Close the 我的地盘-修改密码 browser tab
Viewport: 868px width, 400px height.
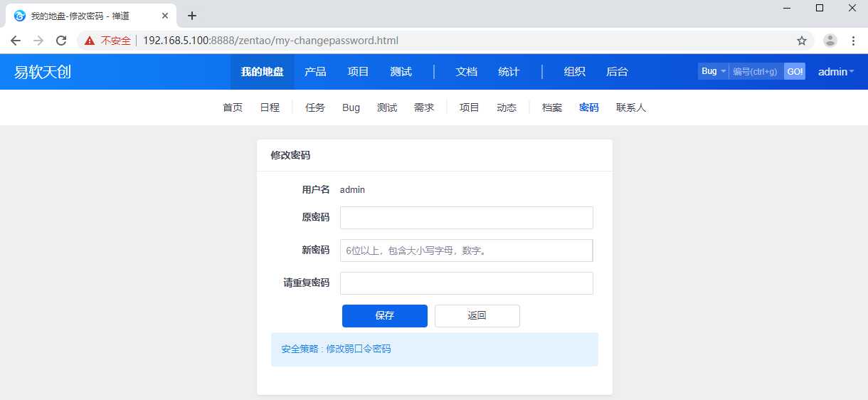click(x=165, y=16)
